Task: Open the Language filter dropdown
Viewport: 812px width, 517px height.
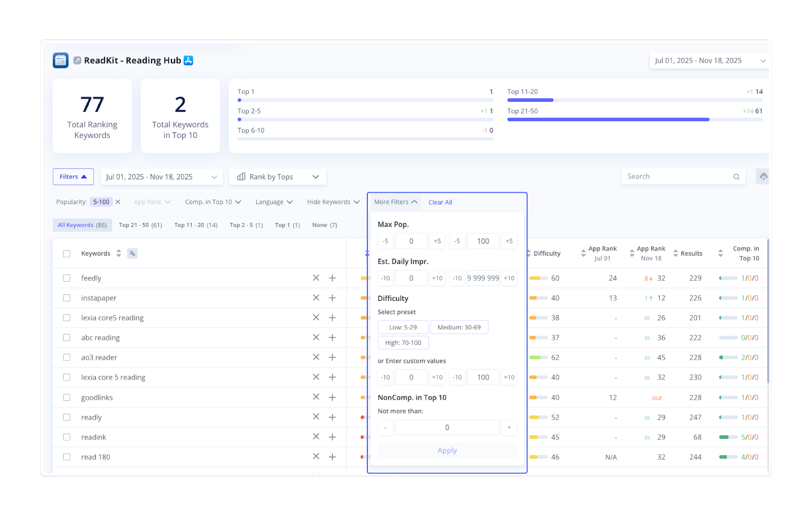Action: pos(274,202)
